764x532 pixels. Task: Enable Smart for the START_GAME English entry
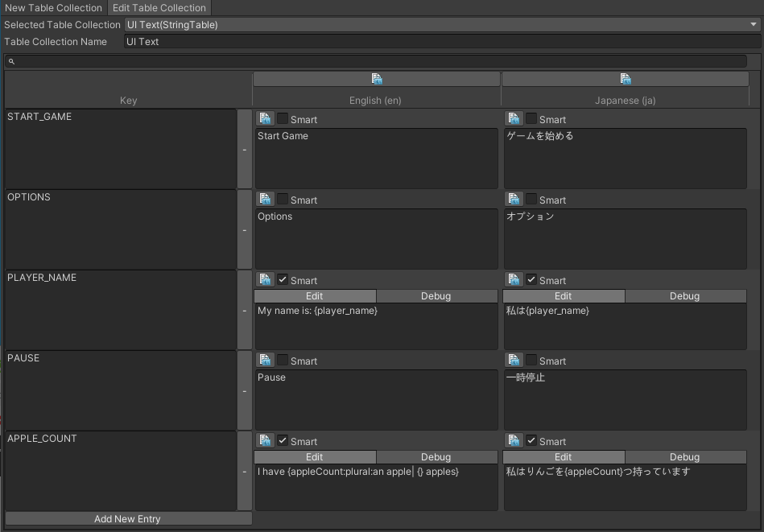click(x=282, y=119)
